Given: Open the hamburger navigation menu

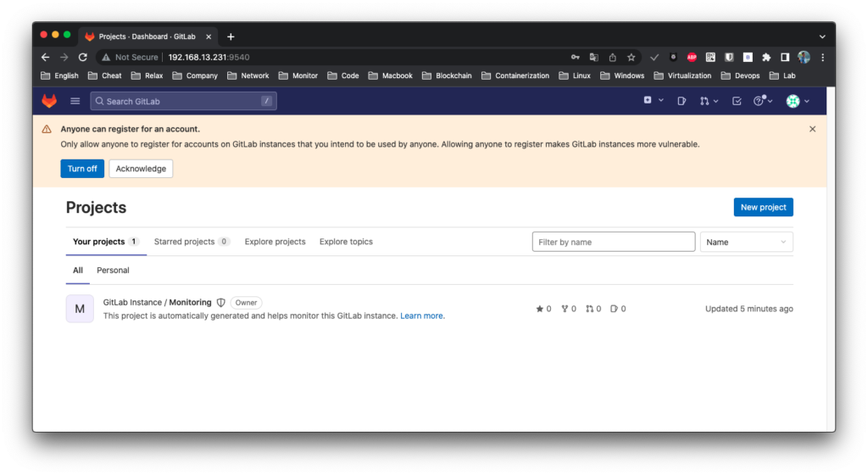Looking at the screenshot, I should point(75,101).
